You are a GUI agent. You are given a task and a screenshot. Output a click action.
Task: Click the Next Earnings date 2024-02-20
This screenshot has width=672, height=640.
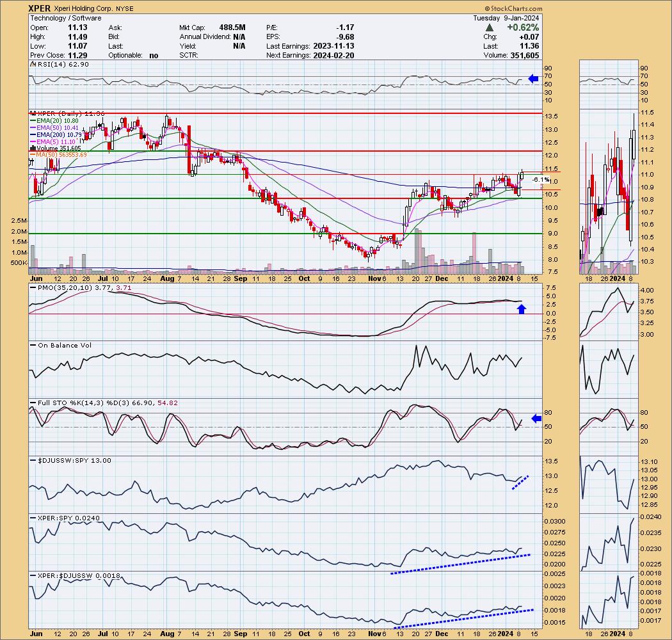333,55
